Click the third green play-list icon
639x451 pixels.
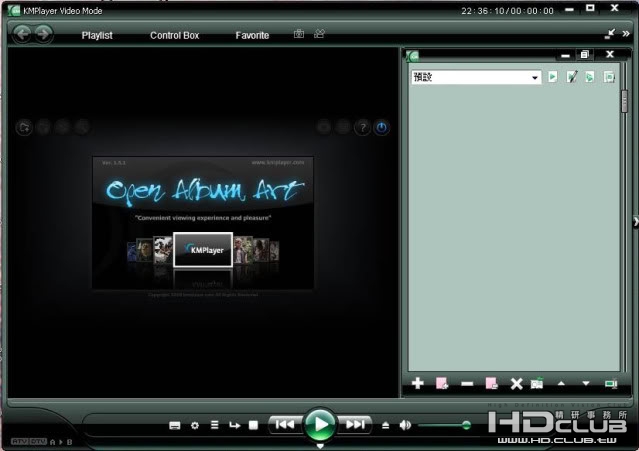589,77
